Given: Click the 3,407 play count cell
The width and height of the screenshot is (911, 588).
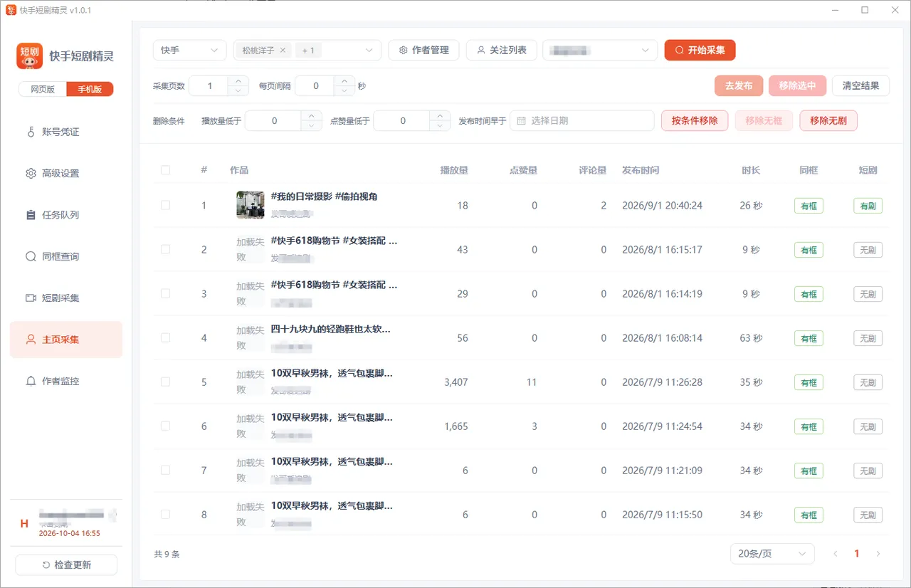Looking at the screenshot, I should tap(455, 382).
